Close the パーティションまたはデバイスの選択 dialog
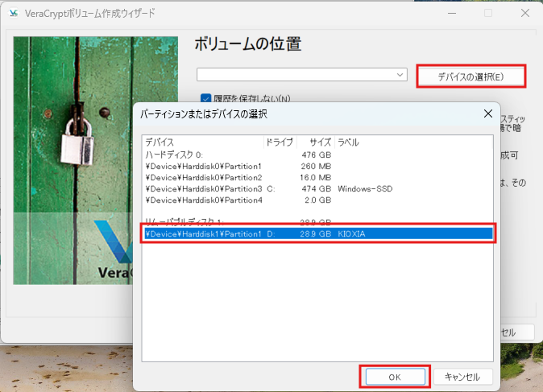Image resolution: width=543 pixels, height=392 pixels. point(488,113)
